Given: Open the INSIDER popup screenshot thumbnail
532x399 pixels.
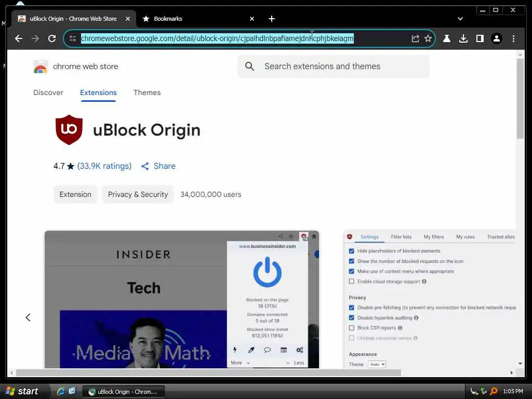Looking at the screenshot, I should (x=181, y=299).
